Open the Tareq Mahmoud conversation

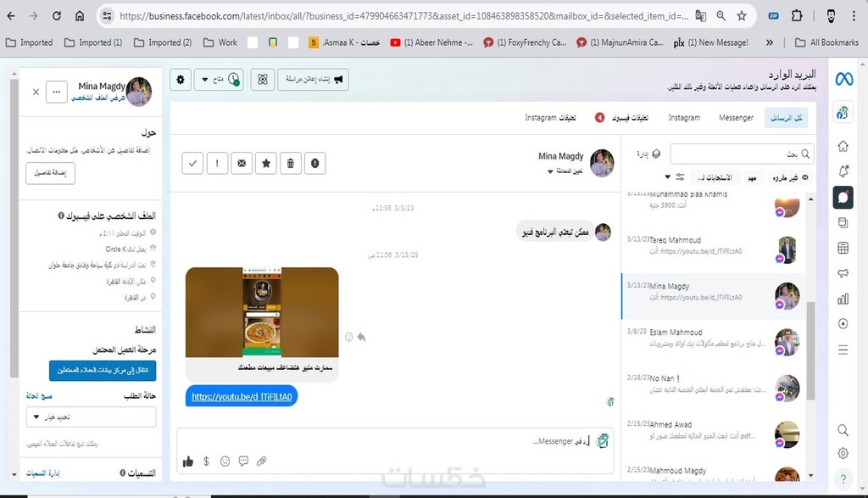pos(714,249)
